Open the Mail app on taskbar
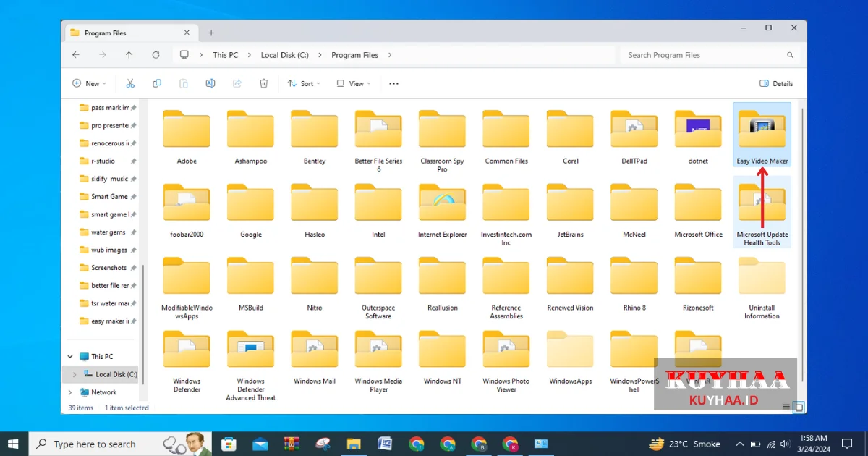Screen dimensions: 868x456 point(260,444)
